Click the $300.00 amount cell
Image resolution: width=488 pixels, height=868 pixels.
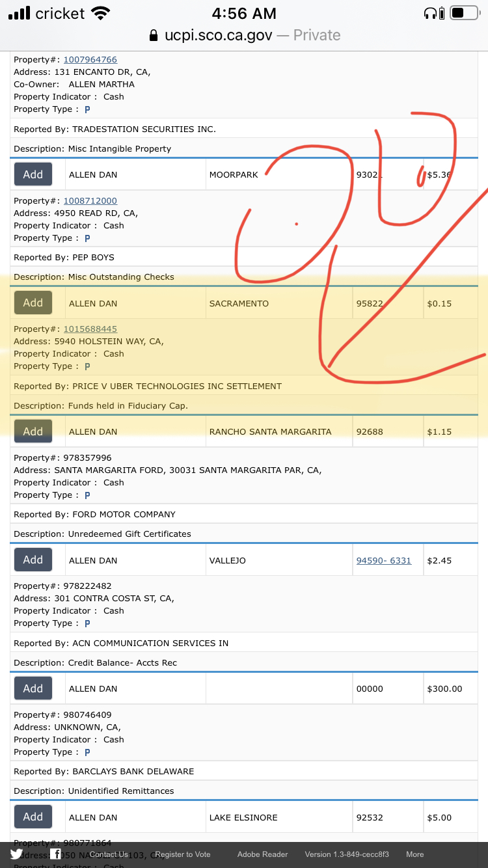(x=450, y=688)
